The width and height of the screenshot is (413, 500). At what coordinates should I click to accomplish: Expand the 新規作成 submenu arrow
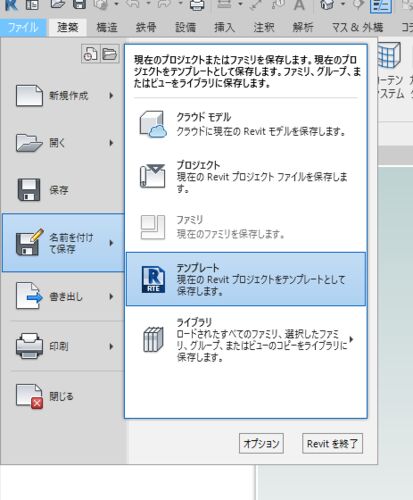coord(111,96)
